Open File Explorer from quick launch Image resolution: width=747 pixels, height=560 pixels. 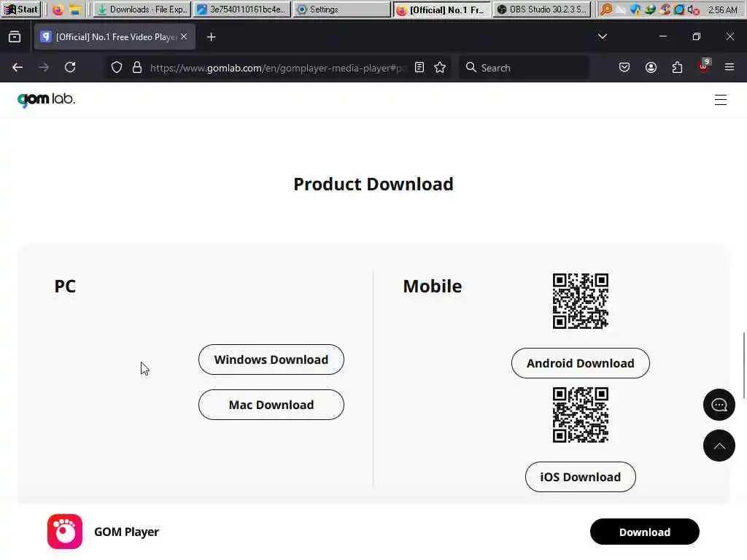click(x=75, y=9)
